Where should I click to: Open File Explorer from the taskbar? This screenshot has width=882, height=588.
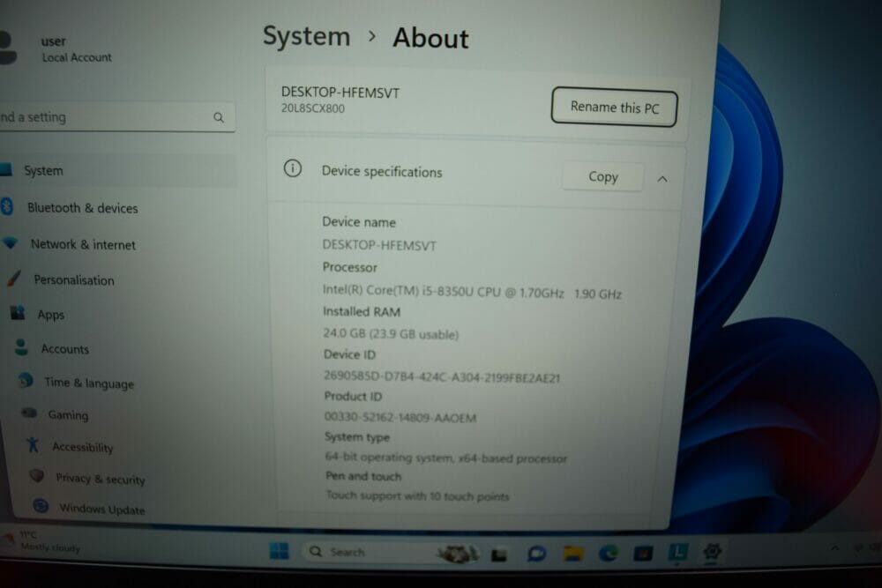(572, 554)
